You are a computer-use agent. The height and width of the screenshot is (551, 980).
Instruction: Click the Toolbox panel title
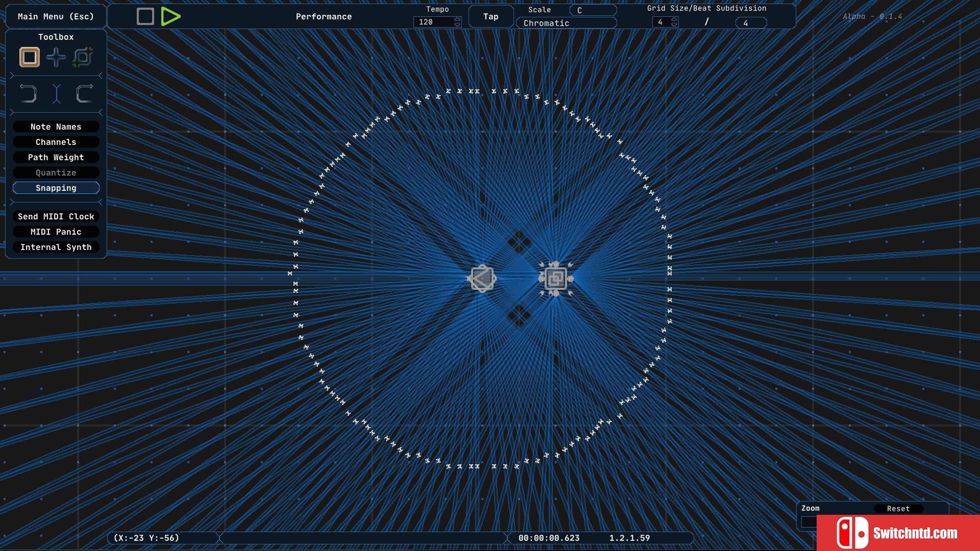coord(56,37)
